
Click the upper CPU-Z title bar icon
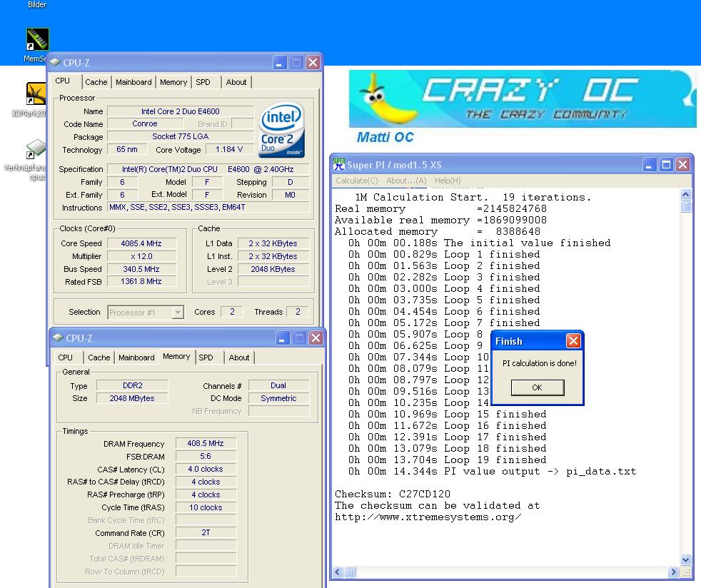[55, 63]
